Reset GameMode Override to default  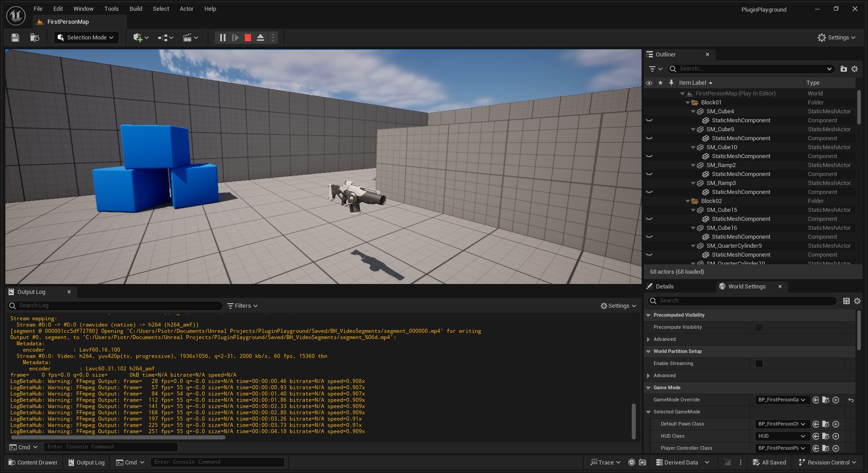click(x=851, y=400)
